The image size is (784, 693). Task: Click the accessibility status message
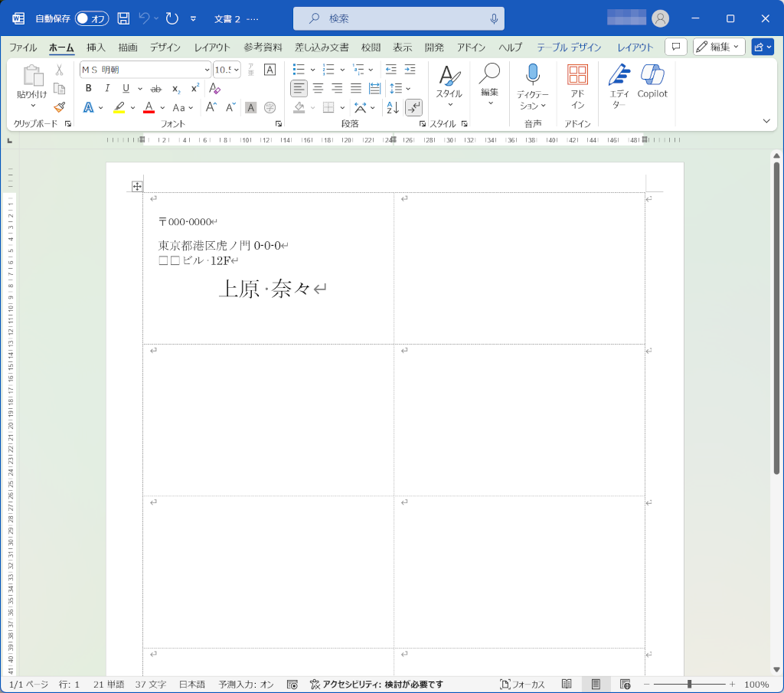click(x=377, y=684)
